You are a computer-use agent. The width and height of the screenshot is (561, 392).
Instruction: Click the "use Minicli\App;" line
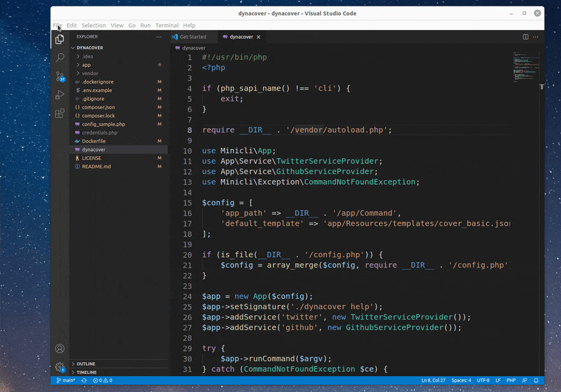pyautogui.click(x=238, y=151)
